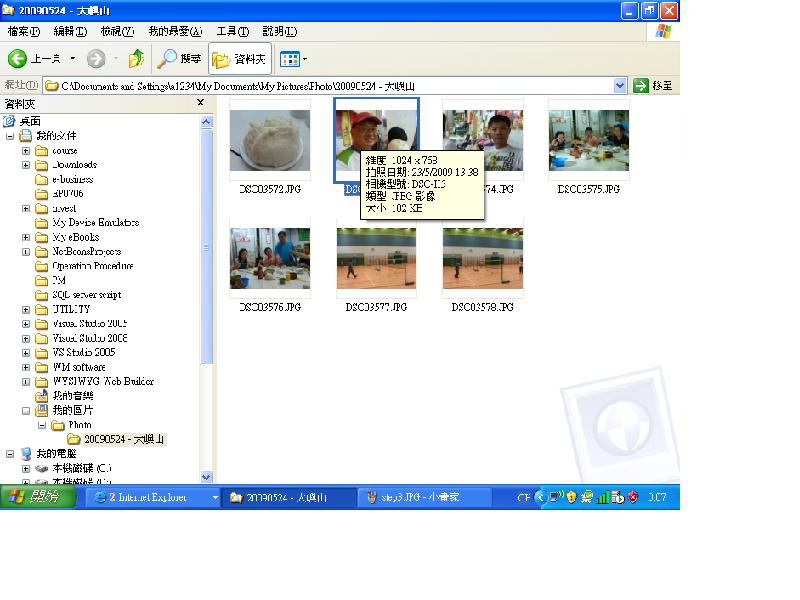Click the Up one level folder icon
This screenshot has width=800, height=600.
136,59
